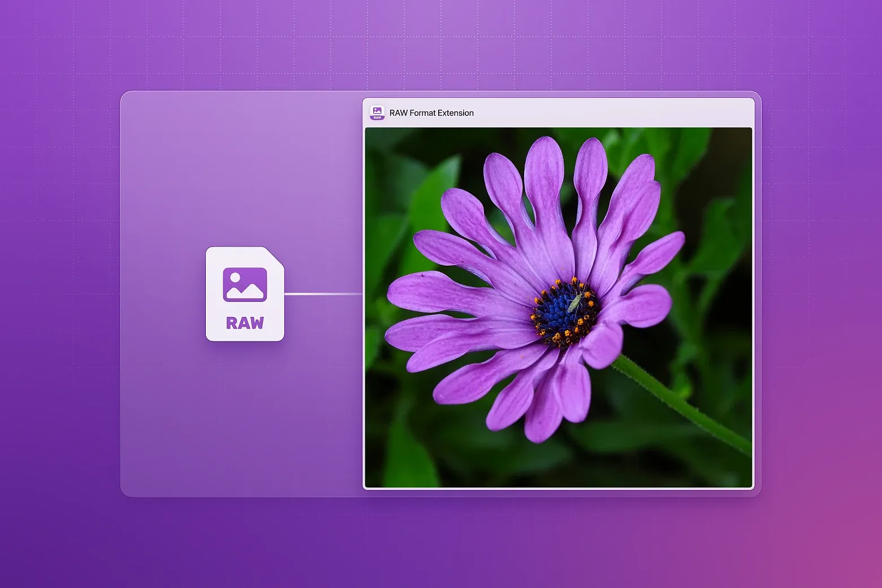
Task: Click the purple grid background outside panel
Action: [x=57, y=283]
